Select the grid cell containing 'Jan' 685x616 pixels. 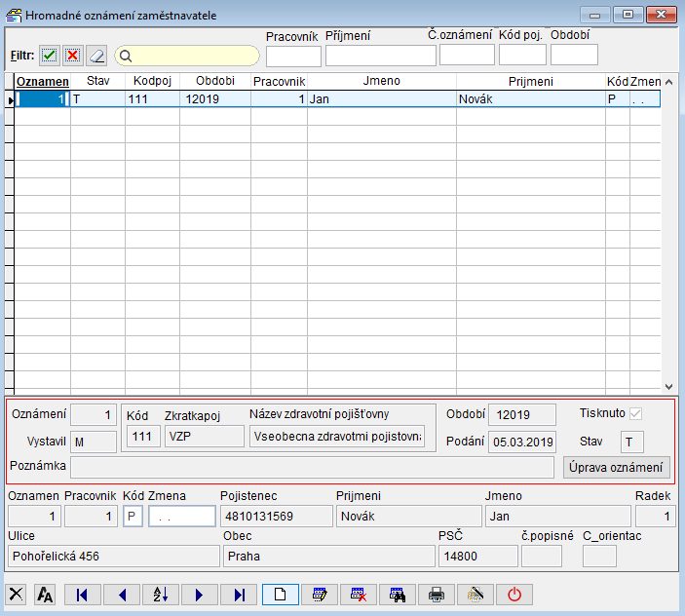pyautogui.click(x=382, y=99)
